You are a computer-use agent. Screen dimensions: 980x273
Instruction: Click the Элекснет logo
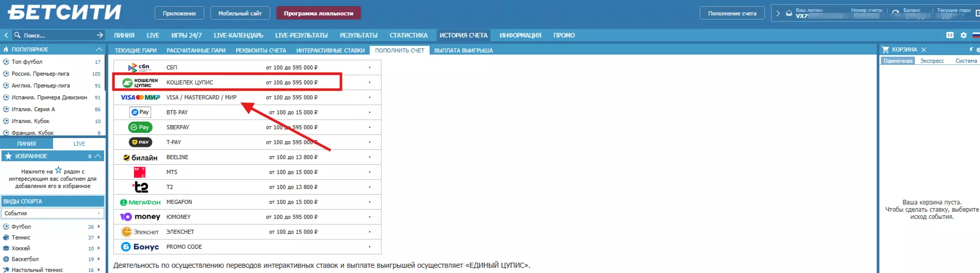140,232
